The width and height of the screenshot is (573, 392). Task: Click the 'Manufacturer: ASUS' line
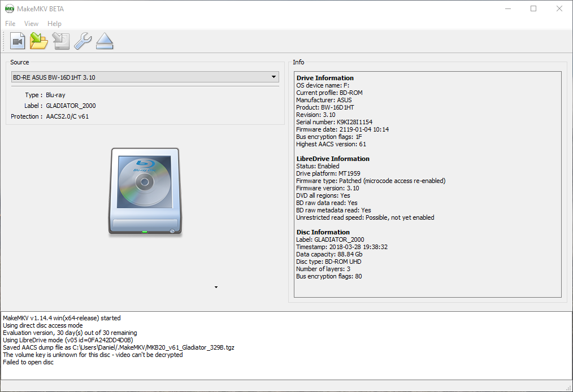(x=324, y=100)
